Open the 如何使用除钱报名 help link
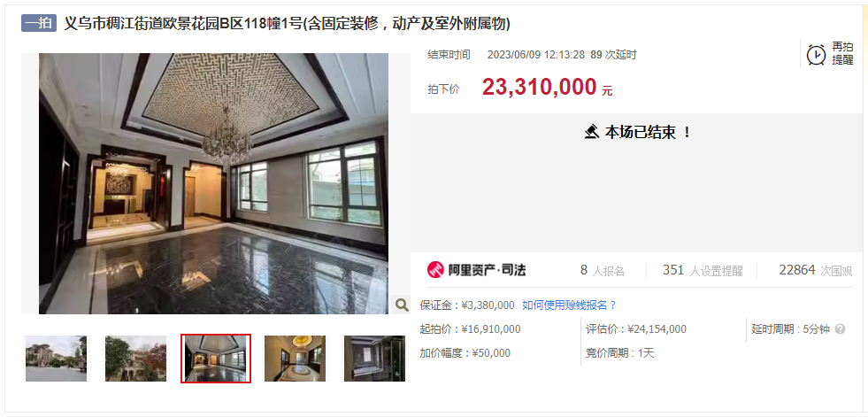Viewport: 868px width, 417px height. tap(569, 305)
